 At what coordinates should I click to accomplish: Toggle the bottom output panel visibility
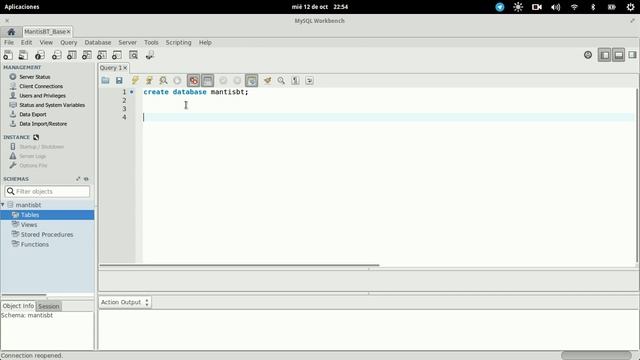point(618,55)
